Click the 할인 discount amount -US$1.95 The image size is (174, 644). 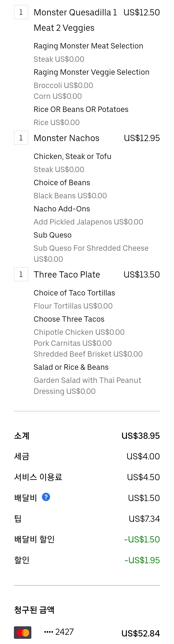click(142, 560)
